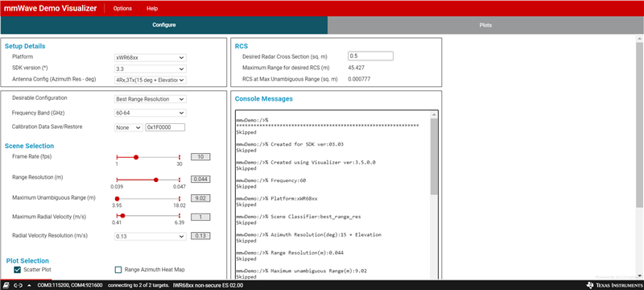Click the Maximum Radial Velocity value box
The image size is (644, 290).
pyautogui.click(x=200, y=217)
